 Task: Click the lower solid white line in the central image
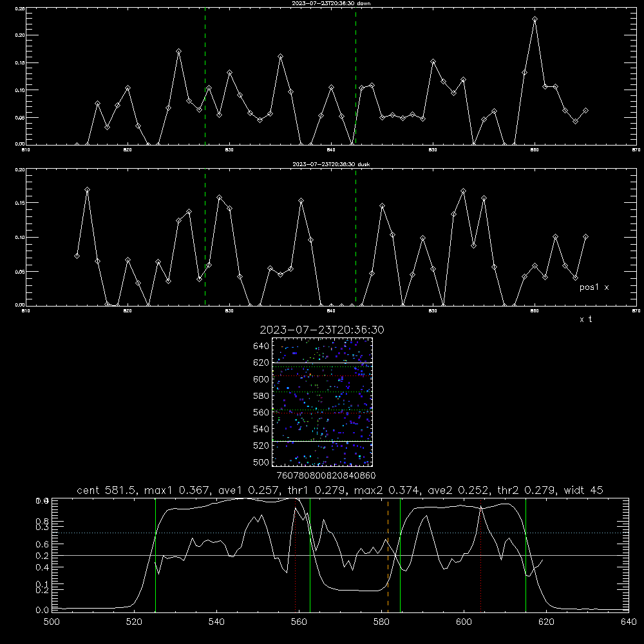[x=322, y=441]
